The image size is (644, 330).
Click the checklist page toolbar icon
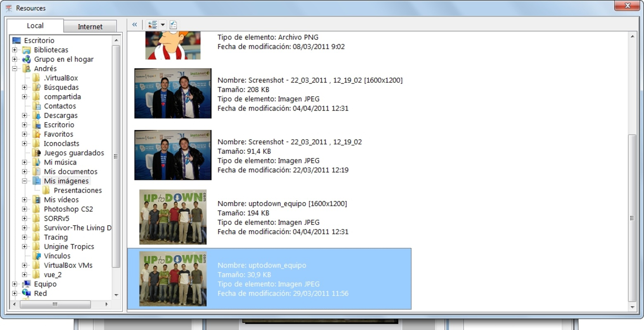173,25
